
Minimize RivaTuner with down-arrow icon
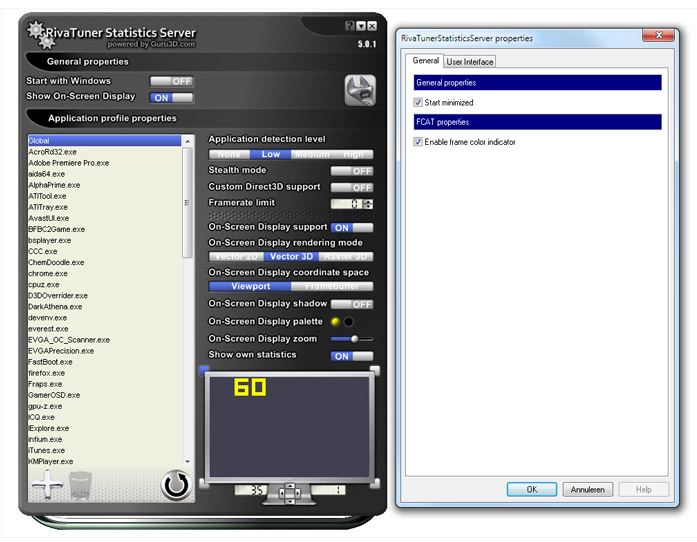(361, 26)
